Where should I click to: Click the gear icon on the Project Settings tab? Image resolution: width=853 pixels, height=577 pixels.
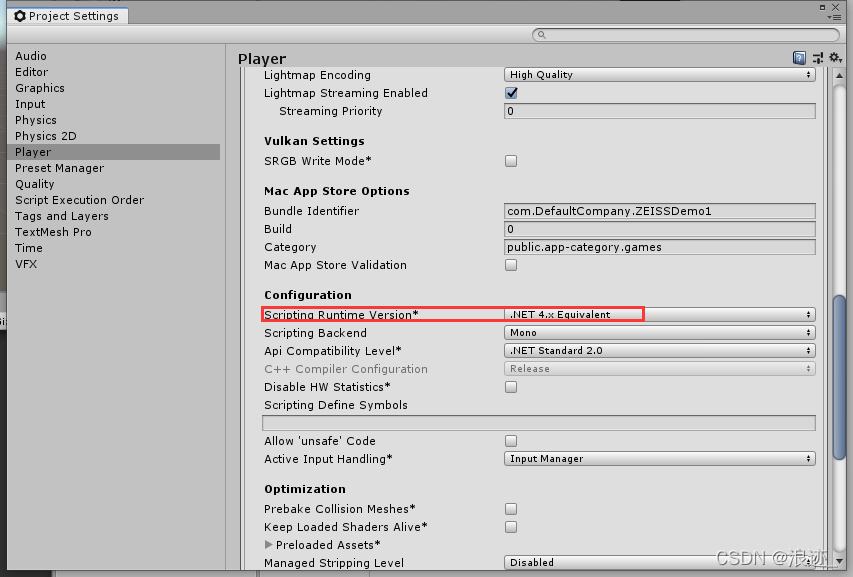click(18, 16)
